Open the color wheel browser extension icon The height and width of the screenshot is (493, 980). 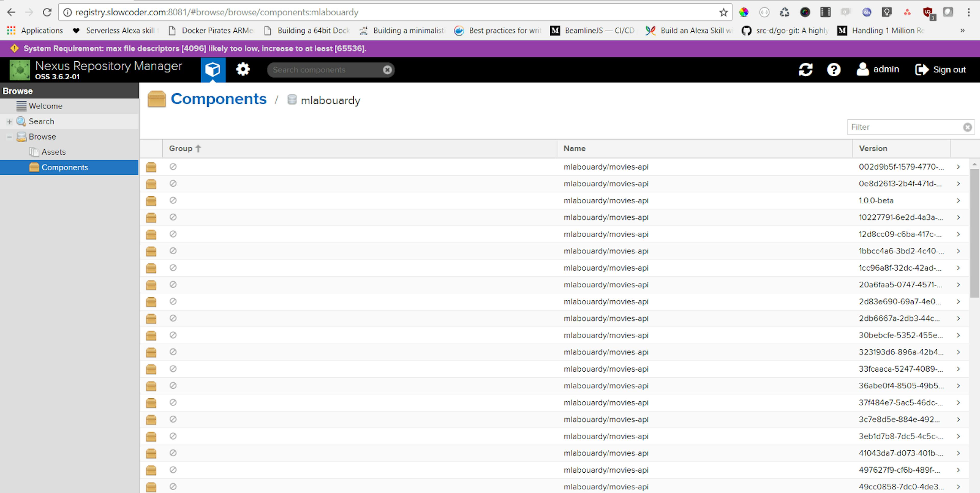[743, 12]
